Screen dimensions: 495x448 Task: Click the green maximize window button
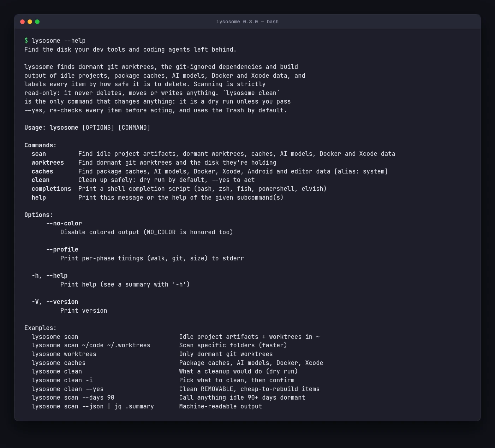[37, 22]
